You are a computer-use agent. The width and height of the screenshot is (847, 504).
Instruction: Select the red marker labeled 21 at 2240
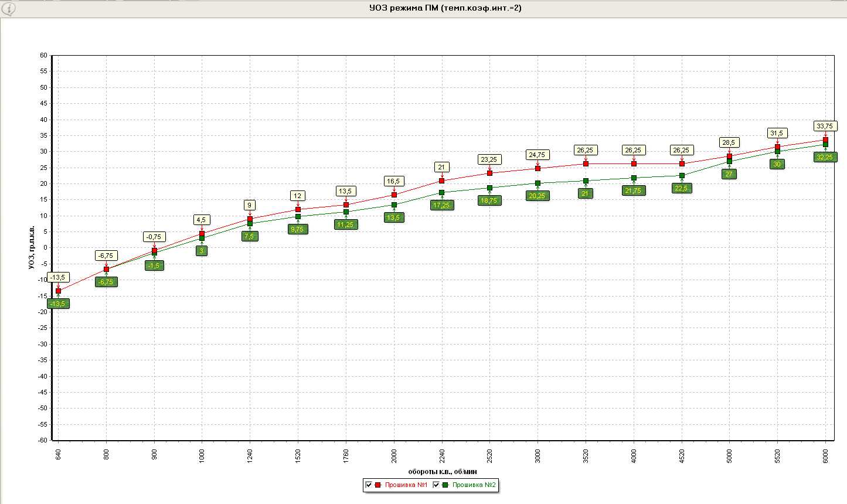pos(441,181)
